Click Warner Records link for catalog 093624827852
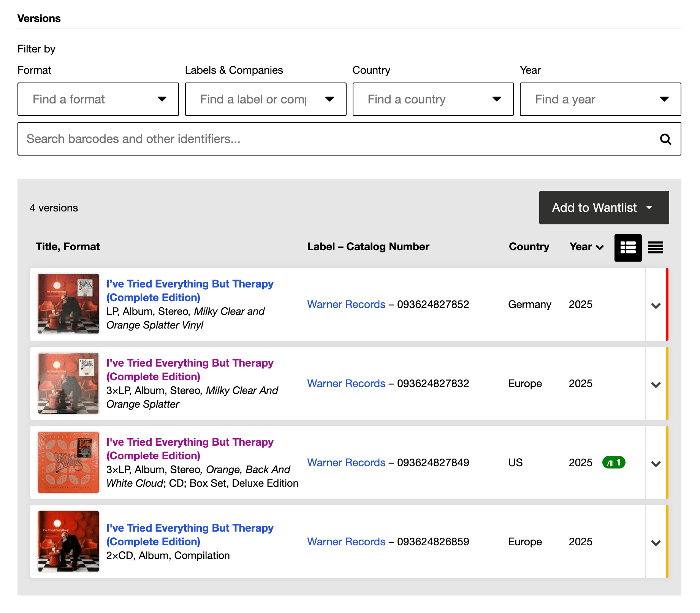 [346, 305]
